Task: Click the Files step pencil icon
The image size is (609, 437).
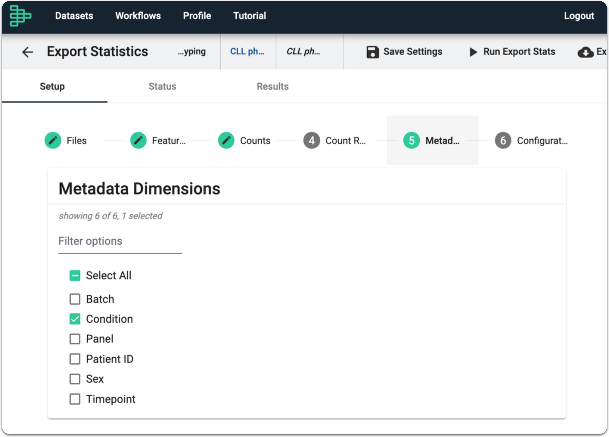Action: coord(53,140)
